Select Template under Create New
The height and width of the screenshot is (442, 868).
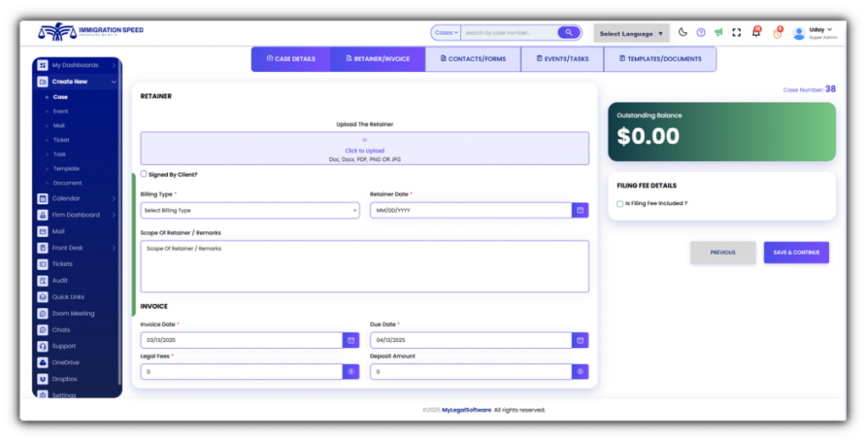[66, 169]
